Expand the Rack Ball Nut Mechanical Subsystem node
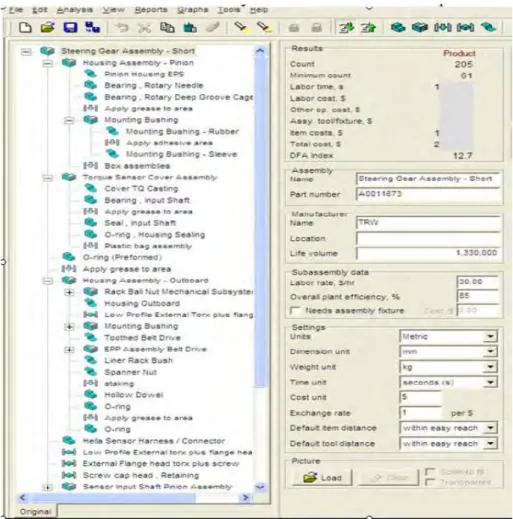 coord(69,292)
